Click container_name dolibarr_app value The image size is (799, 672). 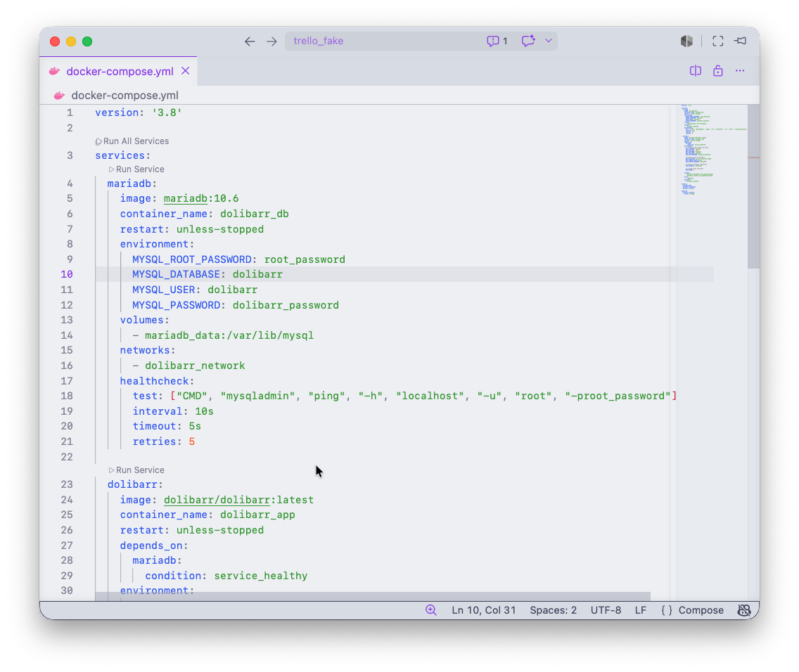[x=257, y=515]
